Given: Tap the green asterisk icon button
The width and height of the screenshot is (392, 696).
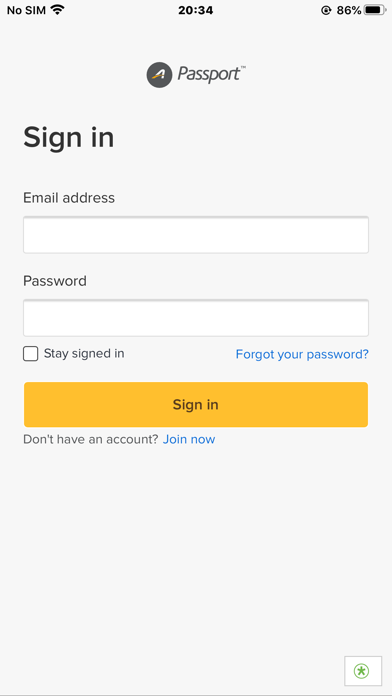Looking at the screenshot, I should tap(363, 671).
